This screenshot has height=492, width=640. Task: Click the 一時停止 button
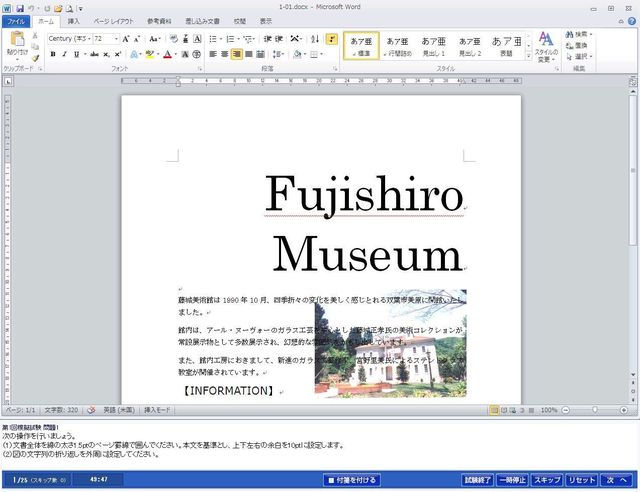tap(513, 480)
